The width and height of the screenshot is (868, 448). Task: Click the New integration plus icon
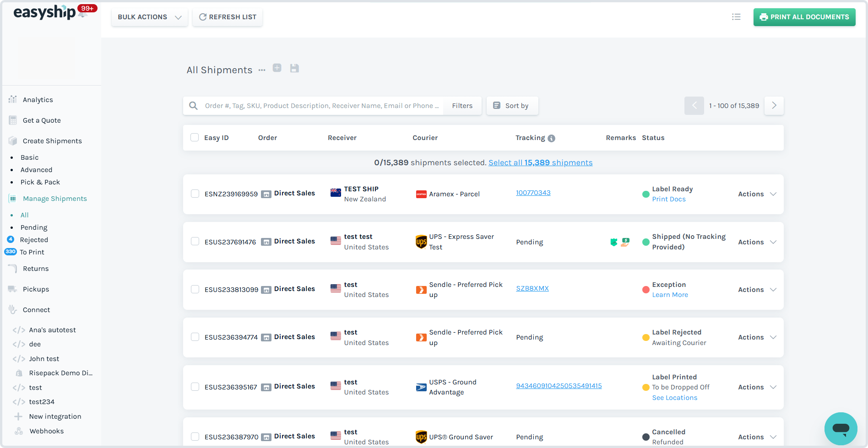coord(18,416)
